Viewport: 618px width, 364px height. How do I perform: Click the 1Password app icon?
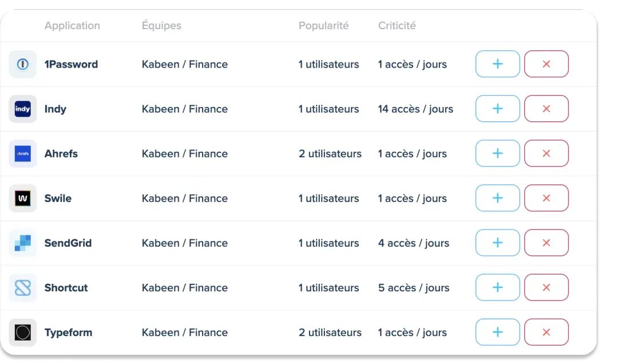(23, 64)
